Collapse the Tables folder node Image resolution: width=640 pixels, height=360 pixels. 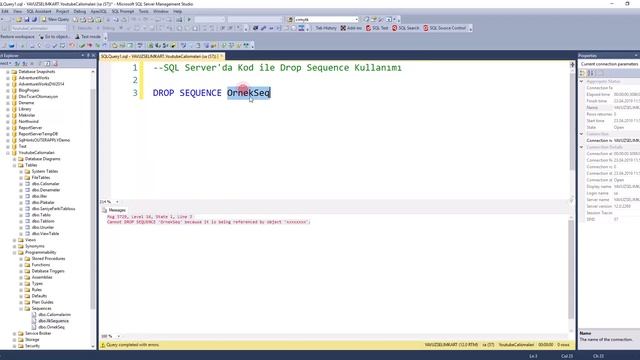[x=14, y=165]
